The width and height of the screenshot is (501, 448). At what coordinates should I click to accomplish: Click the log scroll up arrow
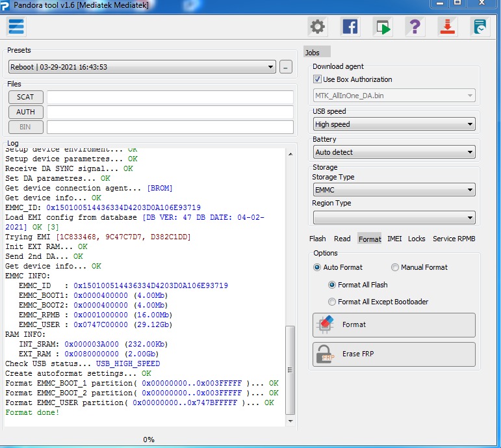290,154
